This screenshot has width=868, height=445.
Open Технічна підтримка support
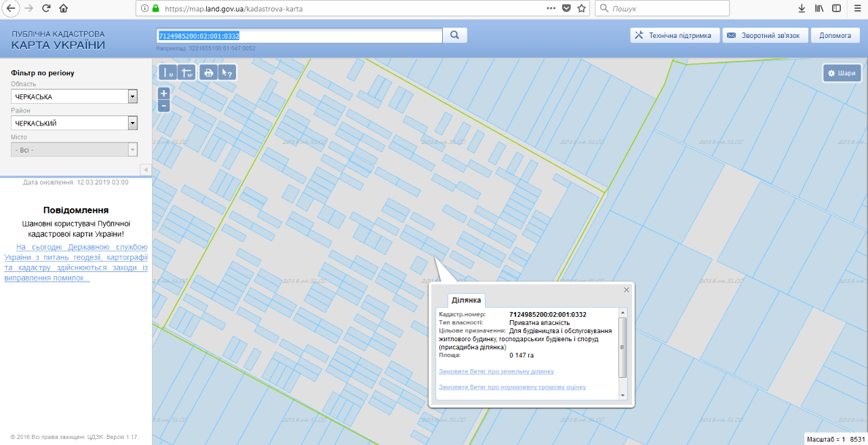tap(674, 35)
